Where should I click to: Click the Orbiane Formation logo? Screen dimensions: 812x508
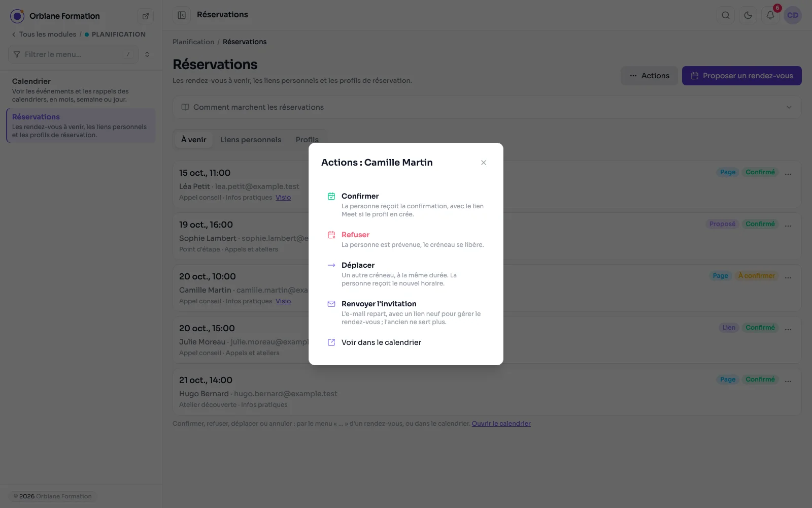click(17, 16)
